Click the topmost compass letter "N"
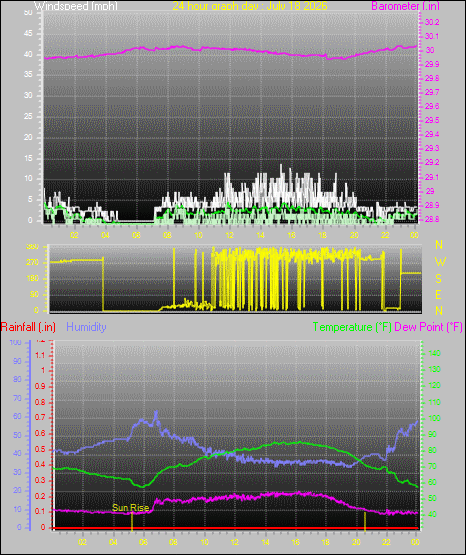 coord(439,245)
